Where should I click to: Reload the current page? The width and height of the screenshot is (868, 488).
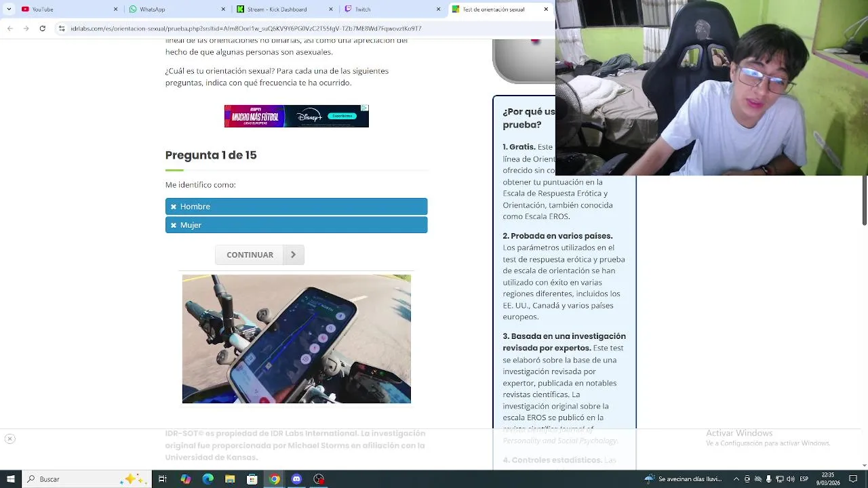(43, 28)
